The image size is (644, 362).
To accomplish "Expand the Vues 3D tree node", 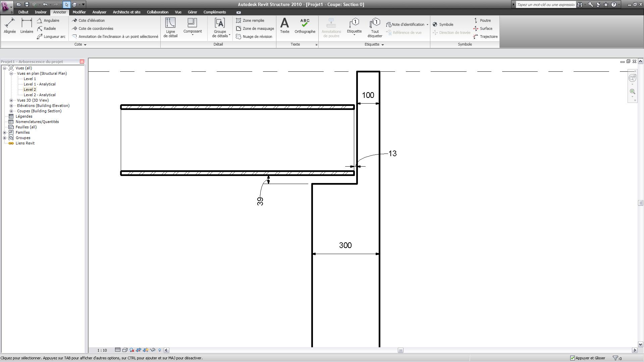I will [x=11, y=100].
